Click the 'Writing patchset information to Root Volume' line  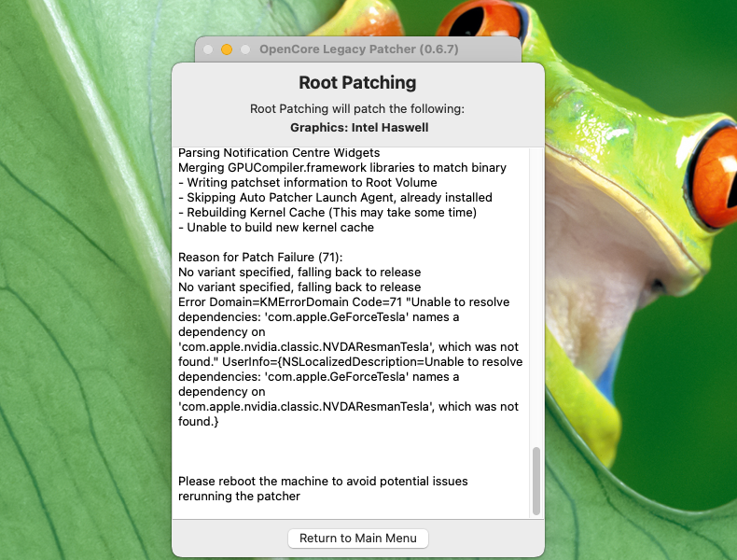click(x=308, y=182)
